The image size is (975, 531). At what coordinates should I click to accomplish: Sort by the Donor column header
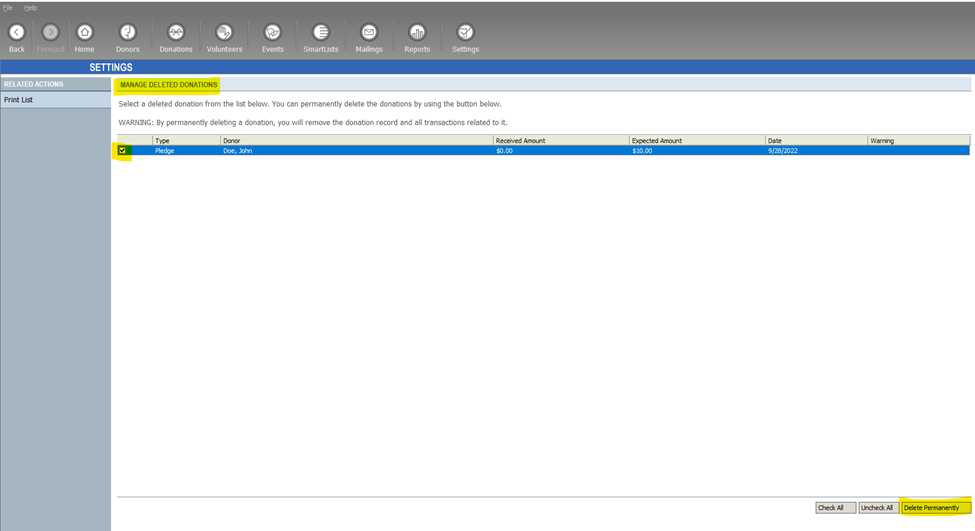click(x=357, y=141)
